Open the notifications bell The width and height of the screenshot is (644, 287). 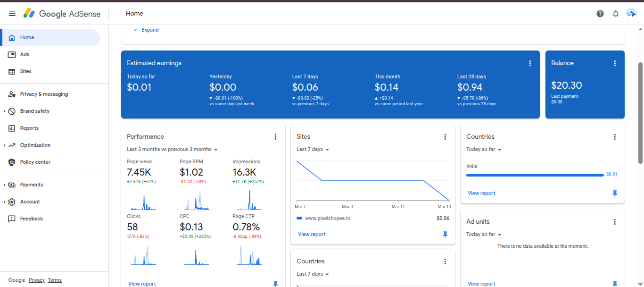pyautogui.click(x=616, y=14)
